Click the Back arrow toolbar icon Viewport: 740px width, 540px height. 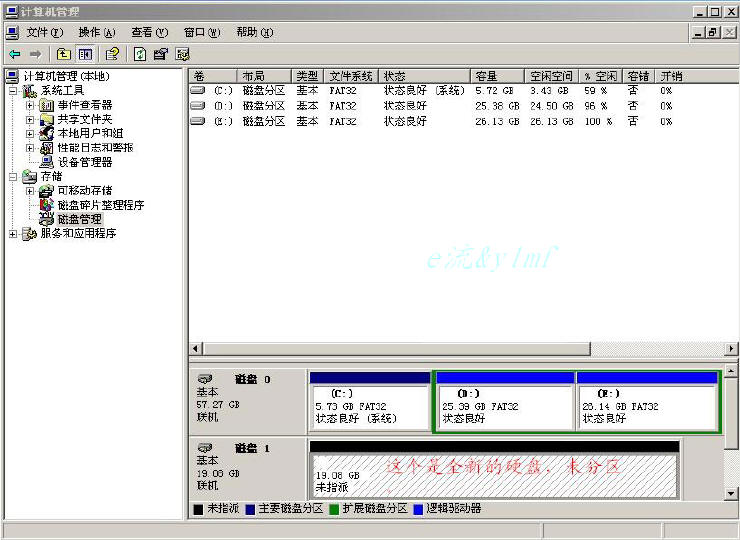coord(14,54)
